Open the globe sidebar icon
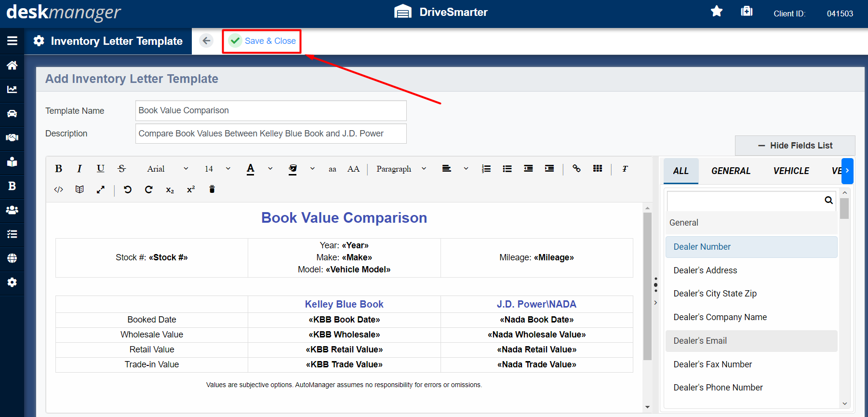Screen dimensions: 868x417 coord(12,258)
